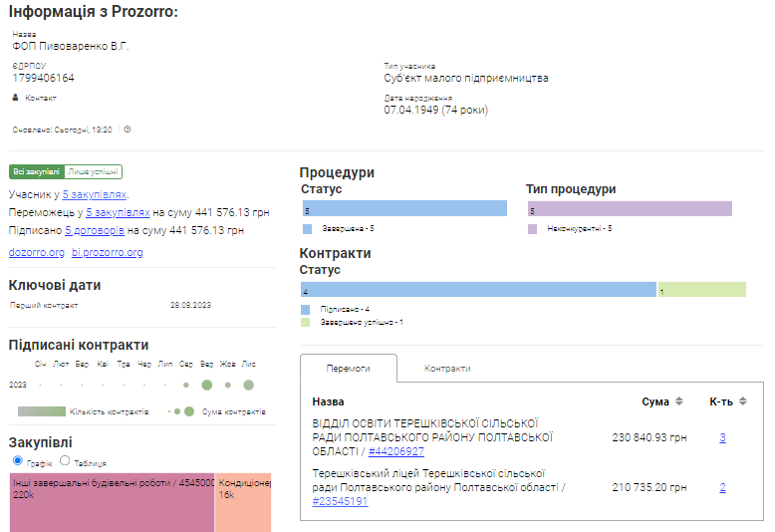Click the August contract bubble
The width and height of the screenshot is (775, 532).
pyautogui.click(x=185, y=385)
